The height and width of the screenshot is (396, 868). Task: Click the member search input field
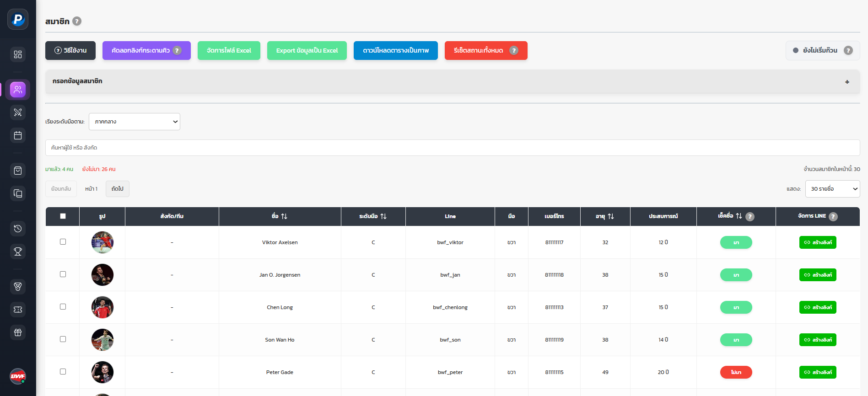(x=453, y=148)
